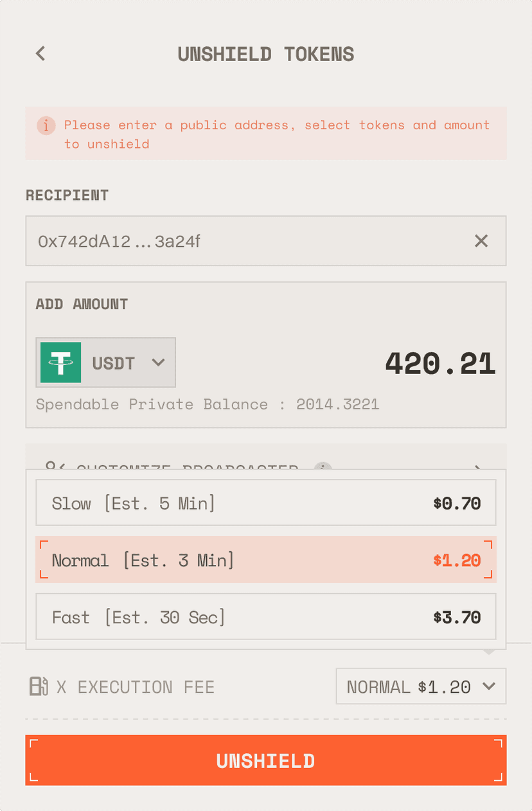Click the info icon in the alert banner
This screenshot has width=532, height=811.
[46, 125]
